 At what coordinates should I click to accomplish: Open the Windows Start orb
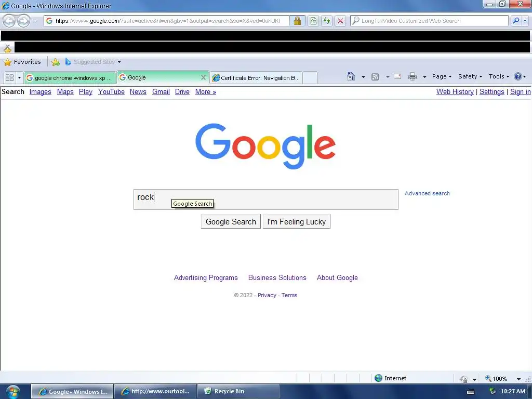click(12, 392)
